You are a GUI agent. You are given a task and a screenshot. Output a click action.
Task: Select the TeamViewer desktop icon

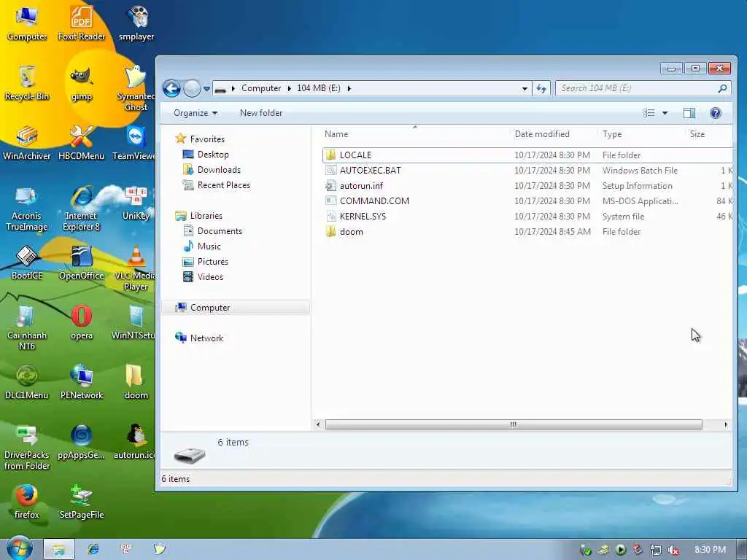coord(135,143)
